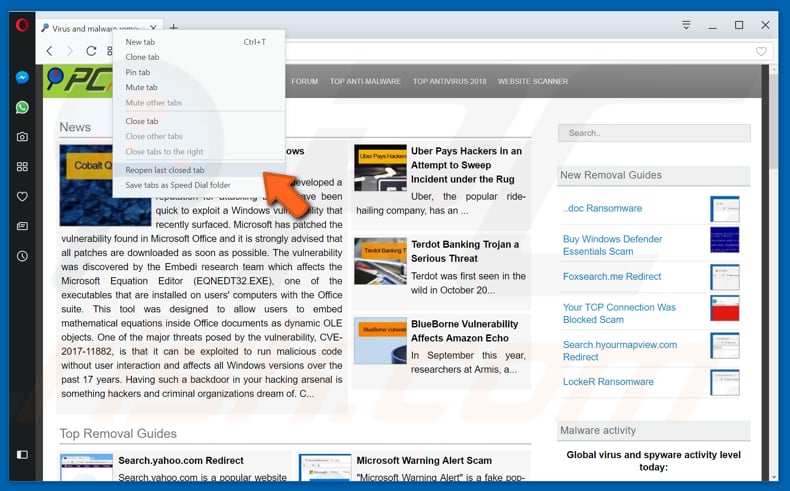Close the Virus and malware tab
The image size is (790, 491).
(153, 28)
